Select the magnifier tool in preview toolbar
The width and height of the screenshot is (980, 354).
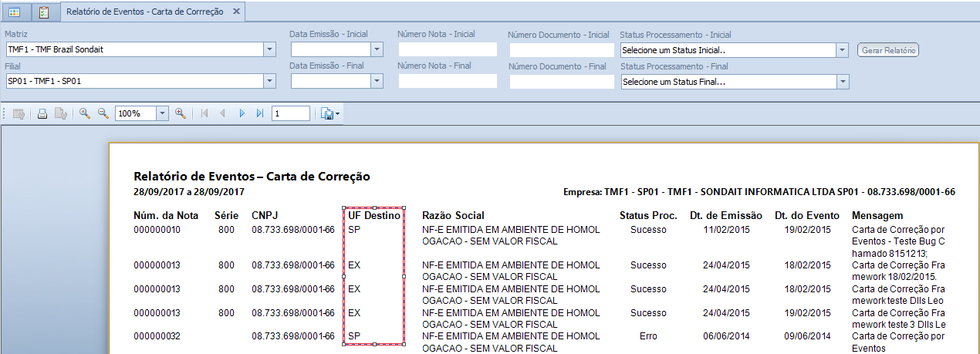coord(85,113)
